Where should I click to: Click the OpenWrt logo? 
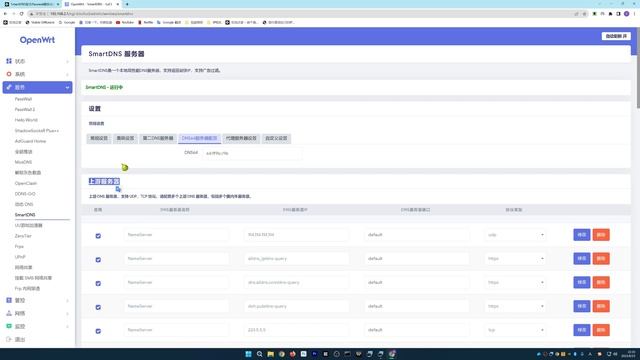(x=37, y=40)
